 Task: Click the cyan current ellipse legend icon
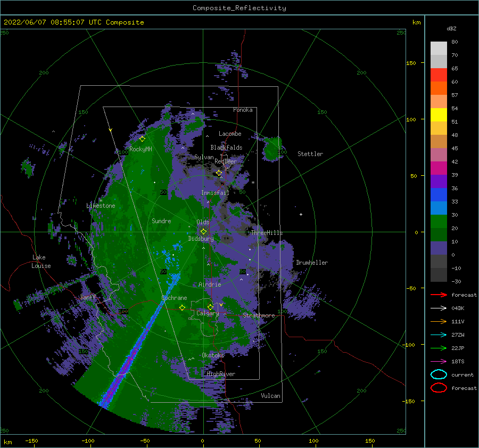pos(439,374)
